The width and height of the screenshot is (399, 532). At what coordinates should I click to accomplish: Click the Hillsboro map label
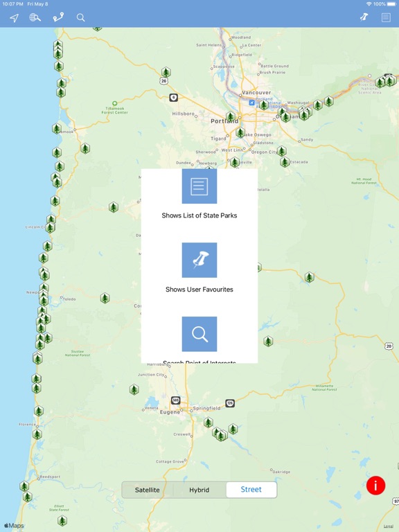(x=183, y=114)
